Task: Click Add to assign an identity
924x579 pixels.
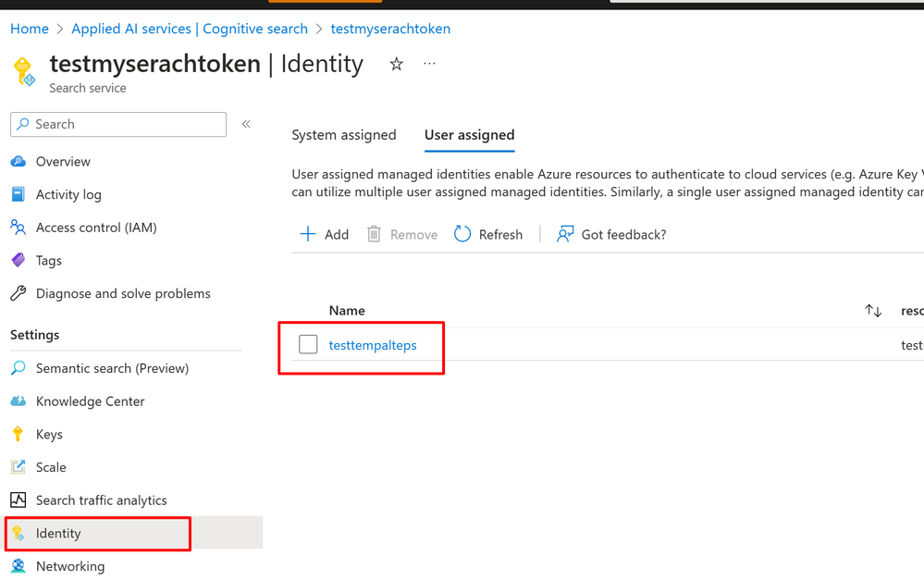Action: tap(324, 234)
